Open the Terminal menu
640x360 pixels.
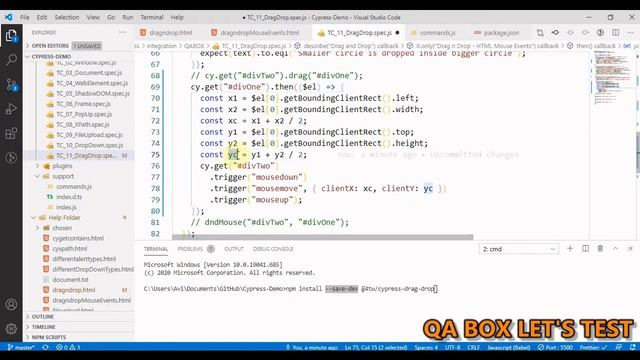point(151,18)
